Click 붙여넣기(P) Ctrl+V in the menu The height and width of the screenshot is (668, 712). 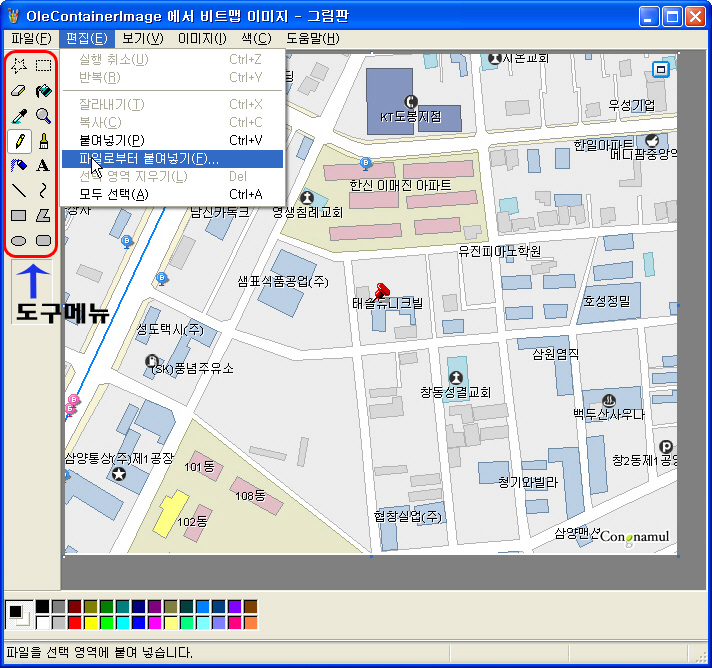(173, 140)
